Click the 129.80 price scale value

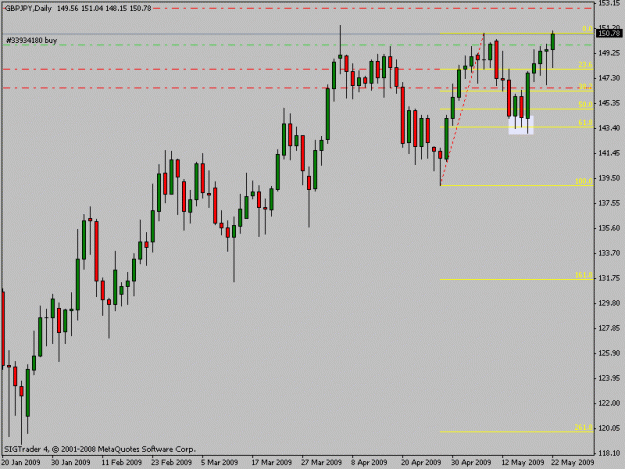coord(609,303)
